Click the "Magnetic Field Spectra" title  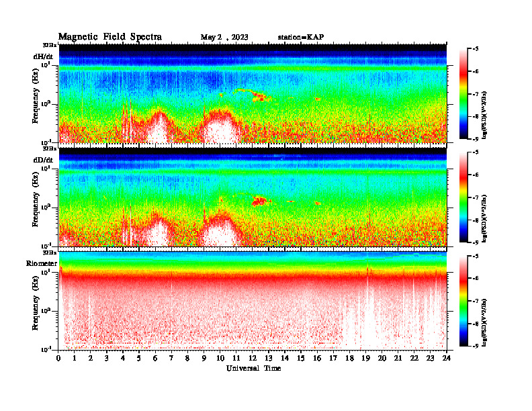click(x=110, y=37)
